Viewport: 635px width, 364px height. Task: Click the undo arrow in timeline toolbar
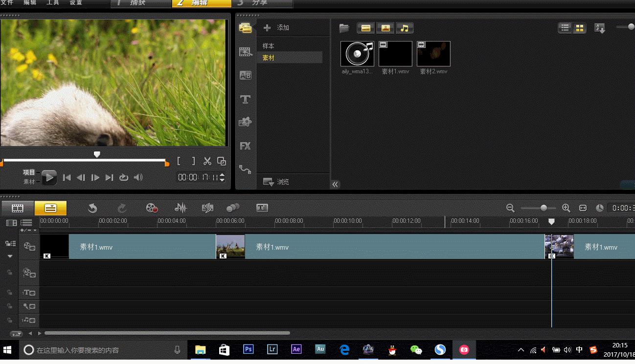[92, 208]
